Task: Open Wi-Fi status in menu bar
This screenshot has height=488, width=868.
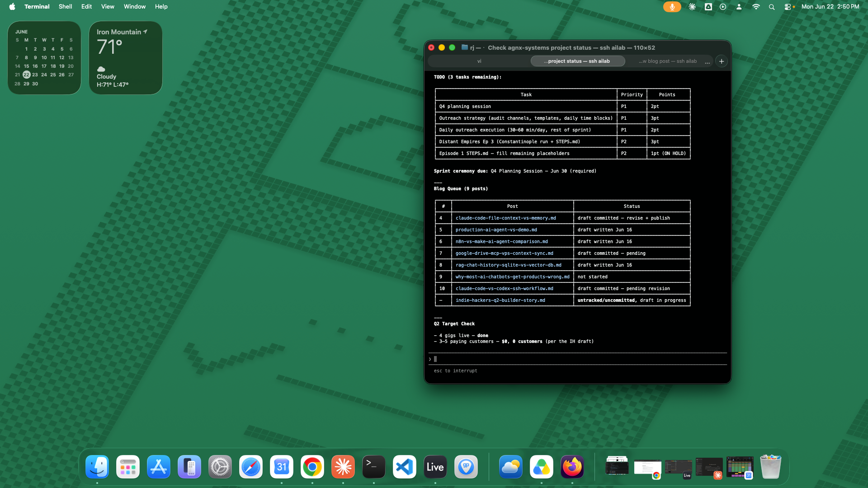Action: pyautogui.click(x=756, y=7)
